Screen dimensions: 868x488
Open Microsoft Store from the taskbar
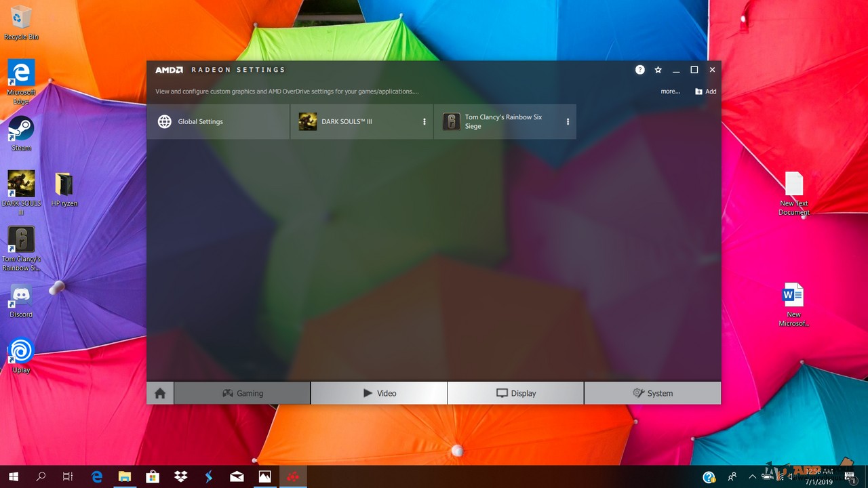(x=153, y=476)
